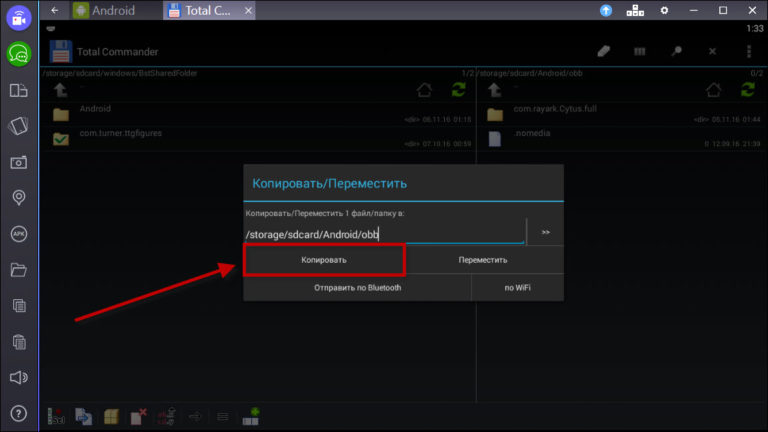Choose Отправить по Bluetooth option
Image resolution: width=768 pixels, height=432 pixels.
pos(357,288)
